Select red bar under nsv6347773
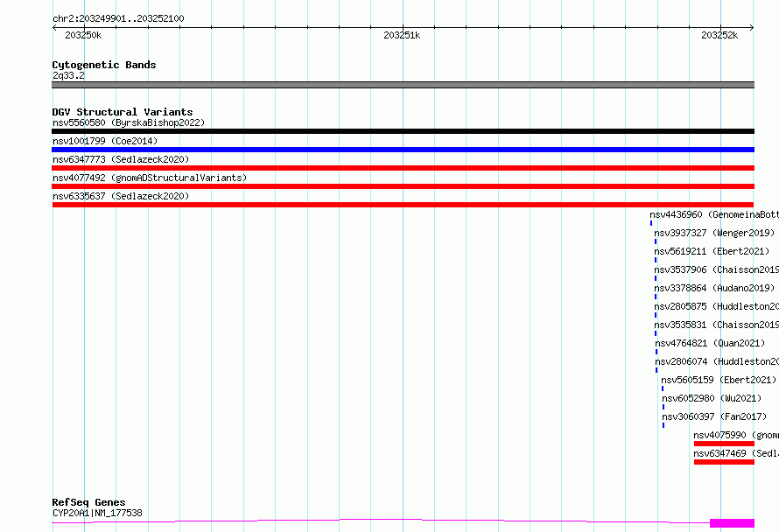 [403, 168]
